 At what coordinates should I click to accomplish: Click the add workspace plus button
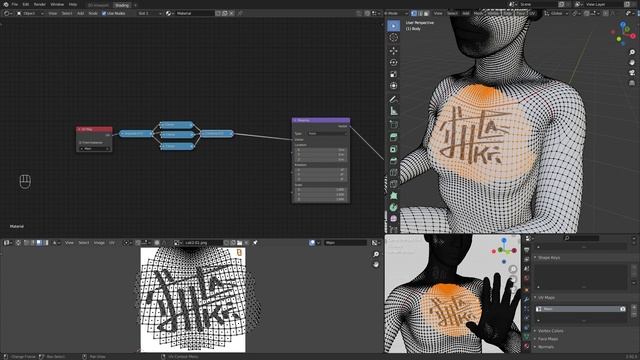(135, 5)
